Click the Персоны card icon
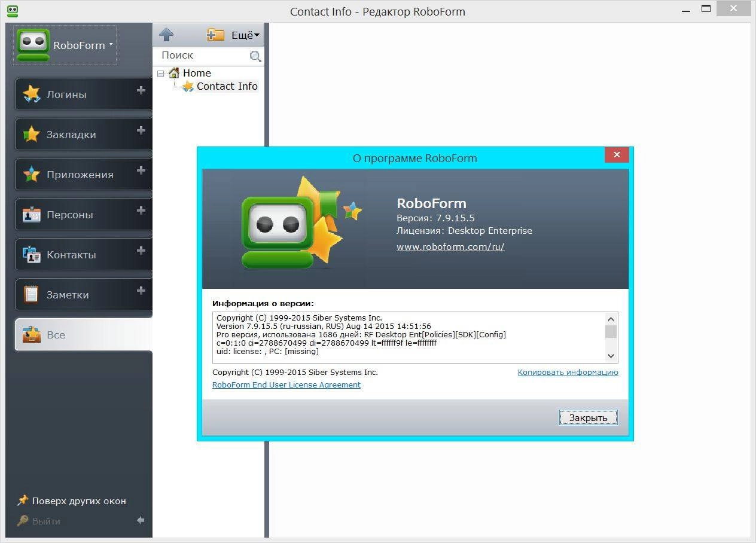The width and height of the screenshot is (756, 543). (x=31, y=215)
